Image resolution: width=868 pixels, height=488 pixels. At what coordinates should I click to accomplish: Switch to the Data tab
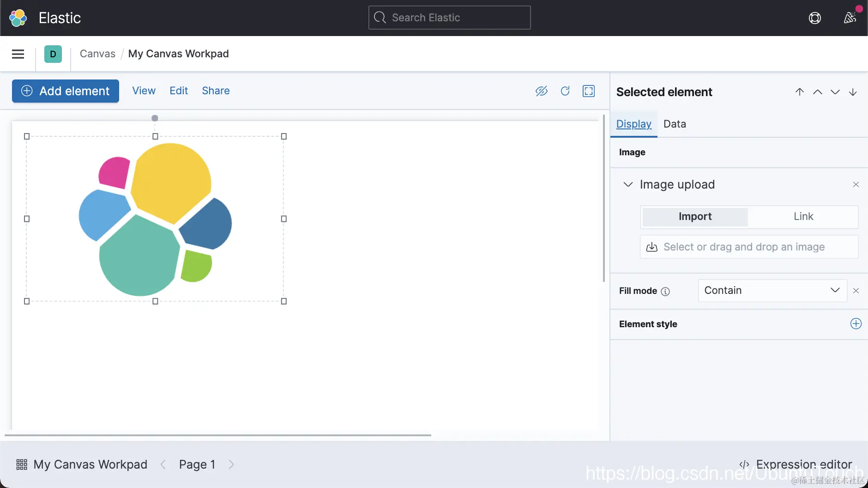click(675, 124)
